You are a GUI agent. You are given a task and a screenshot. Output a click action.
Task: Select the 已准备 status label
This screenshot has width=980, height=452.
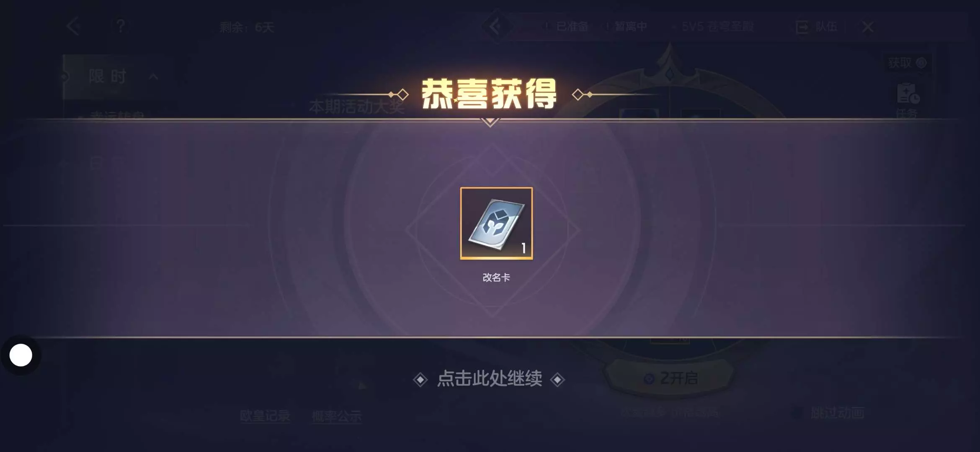572,26
